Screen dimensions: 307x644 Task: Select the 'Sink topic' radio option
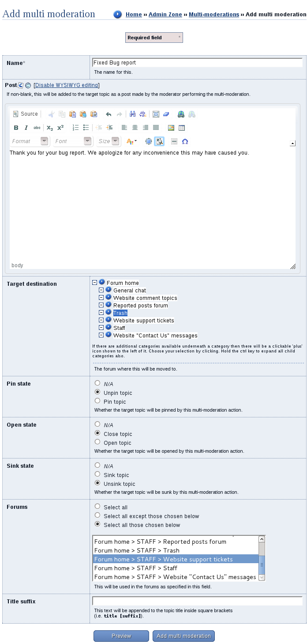coord(97,474)
